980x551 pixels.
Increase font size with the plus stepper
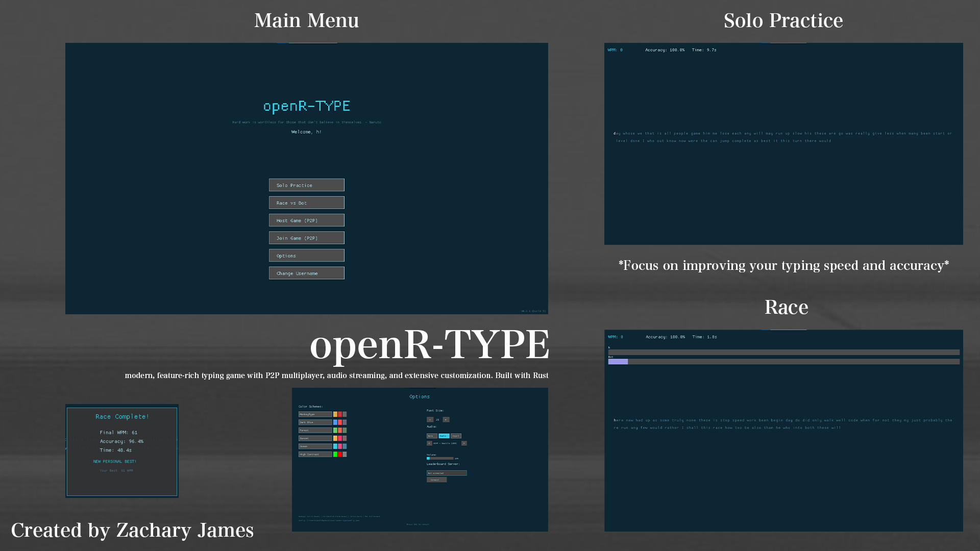click(x=446, y=419)
